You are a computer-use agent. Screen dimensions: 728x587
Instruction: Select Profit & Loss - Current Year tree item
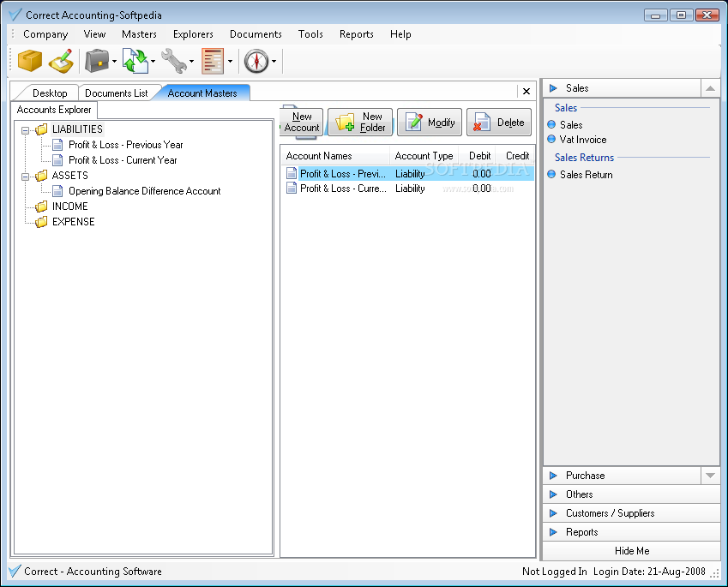point(123,160)
